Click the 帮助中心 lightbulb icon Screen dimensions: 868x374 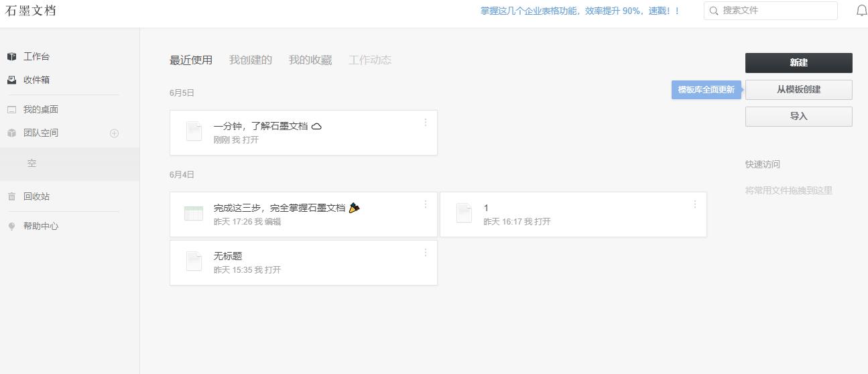coord(11,227)
